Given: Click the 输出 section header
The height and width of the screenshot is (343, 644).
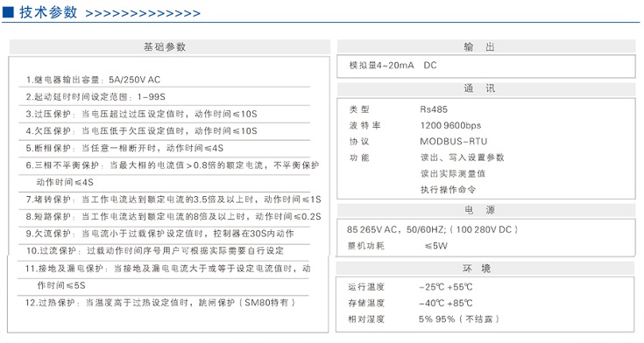Looking at the screenshot, I should 486,46.
